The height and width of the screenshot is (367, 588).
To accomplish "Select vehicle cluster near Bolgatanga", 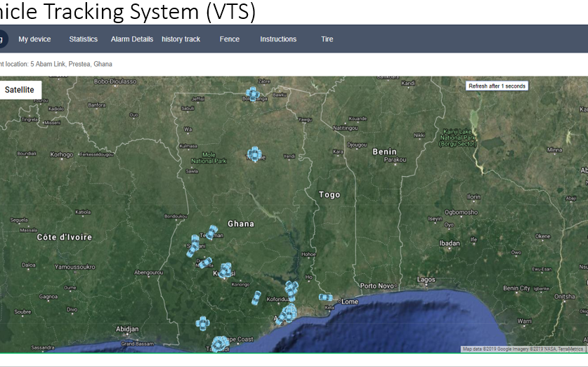I will pyautogui.click(x=252, y=93).
